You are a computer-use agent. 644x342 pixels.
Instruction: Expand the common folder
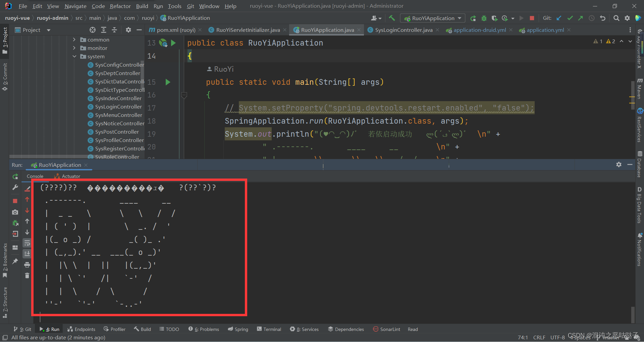[74, 40]
